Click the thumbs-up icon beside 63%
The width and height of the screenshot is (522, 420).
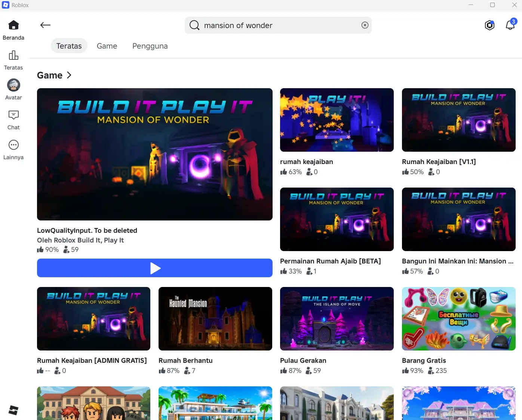[283, 172]
